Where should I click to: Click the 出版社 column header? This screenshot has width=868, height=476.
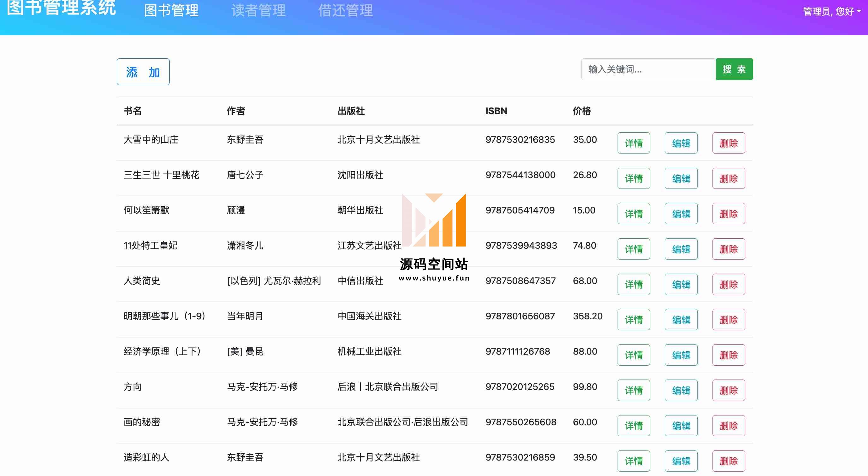pyautogui.click(x=351, y=111)
